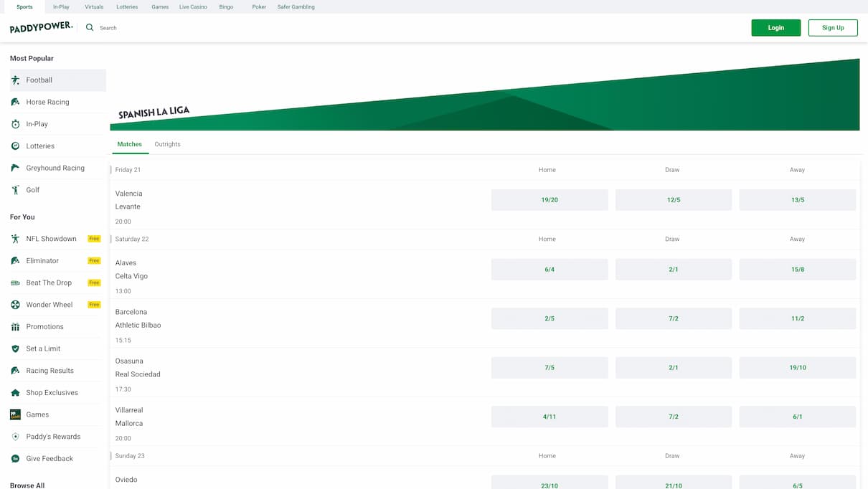Image resolution: width=868 pixels, height=489 pixels.
Task: Go to Bingo in top bar
Action: [226, 6]
